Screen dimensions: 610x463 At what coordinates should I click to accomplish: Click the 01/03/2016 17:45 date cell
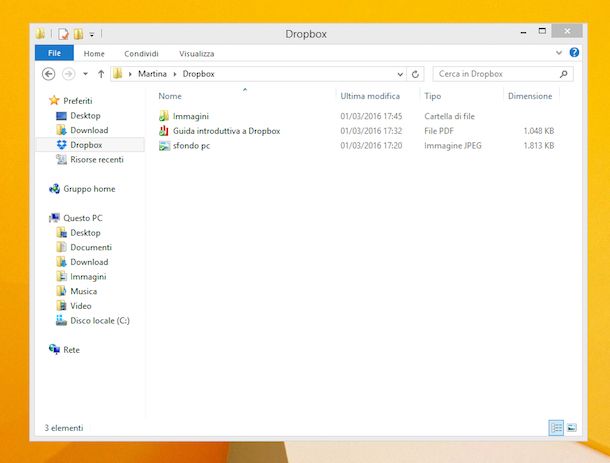[371, 116]
